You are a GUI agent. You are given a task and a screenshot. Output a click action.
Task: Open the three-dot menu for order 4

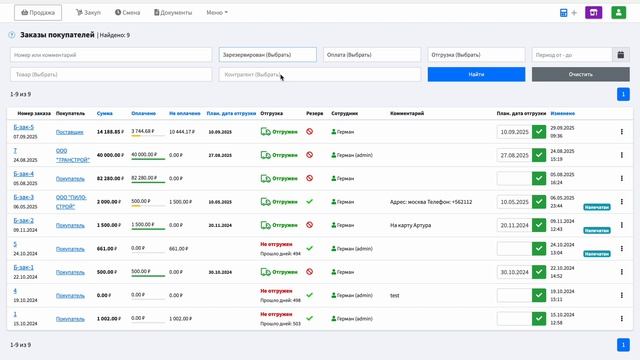coord(622,295)
